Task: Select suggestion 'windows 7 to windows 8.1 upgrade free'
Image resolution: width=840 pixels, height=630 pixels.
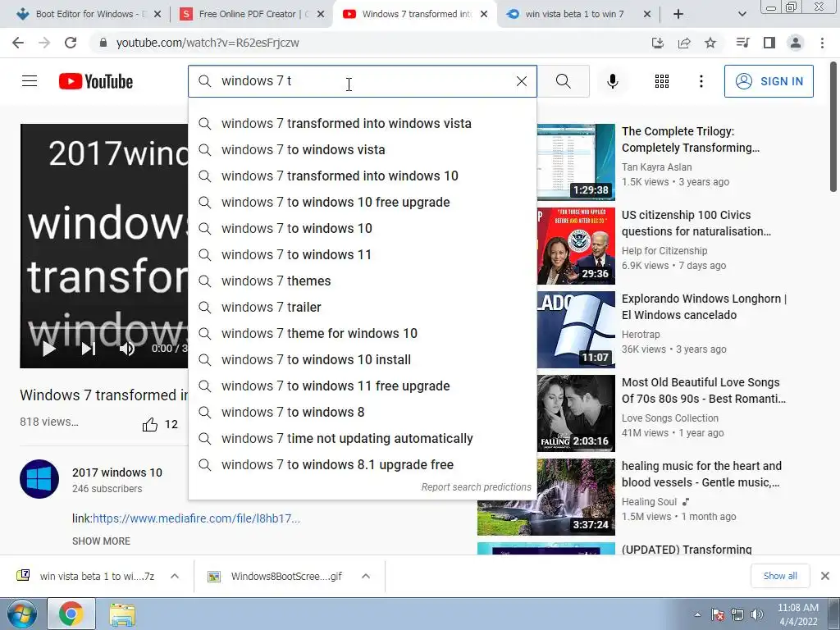Action: [x=362, y=465]
